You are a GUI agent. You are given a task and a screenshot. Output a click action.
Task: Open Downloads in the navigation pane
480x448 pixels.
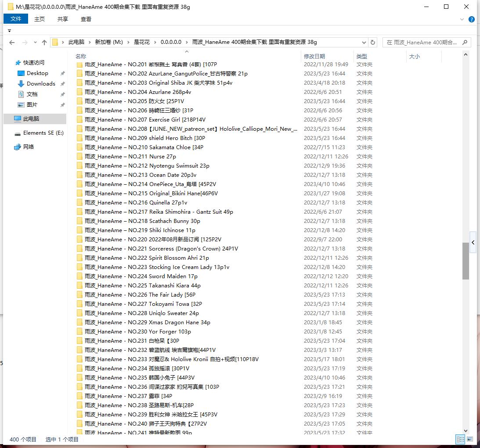tap(41, 83)
